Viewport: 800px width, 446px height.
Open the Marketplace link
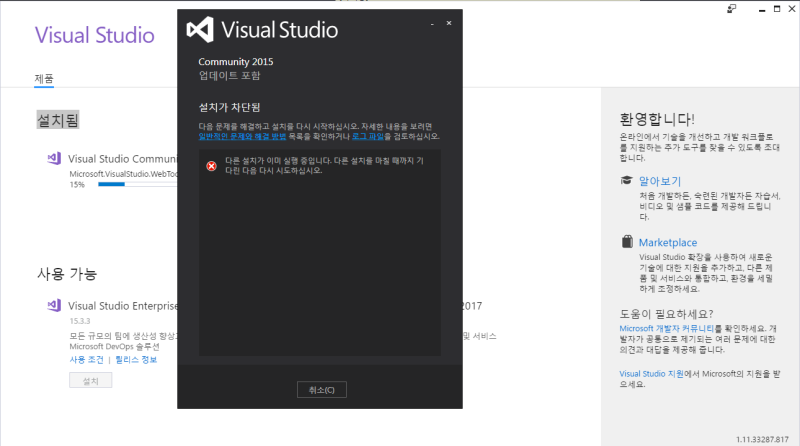pyautogui.click(x=668, y=242)
